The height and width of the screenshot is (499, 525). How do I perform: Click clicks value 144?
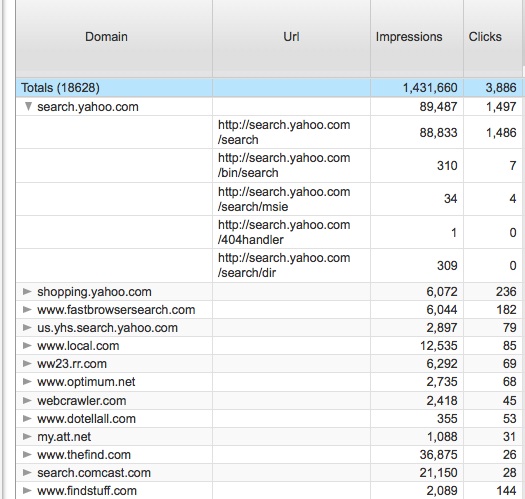pyautogui.click(x=506, y=491)
